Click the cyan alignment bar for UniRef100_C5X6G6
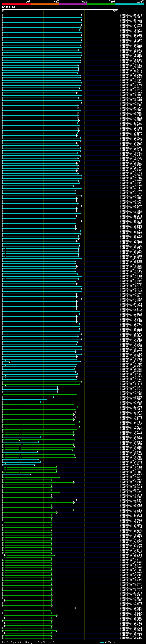Viewport: 146px width, 644px height. (x=40, y=93)
